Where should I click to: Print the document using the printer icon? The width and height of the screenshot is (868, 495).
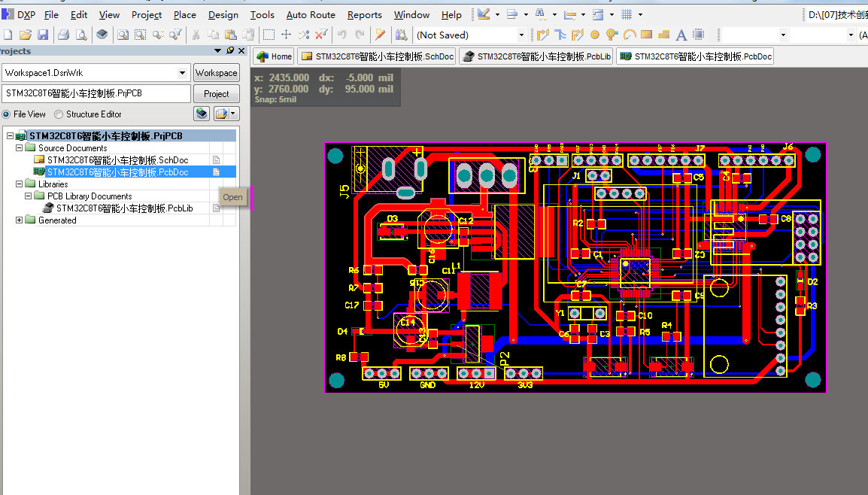(x=64, y=35)
